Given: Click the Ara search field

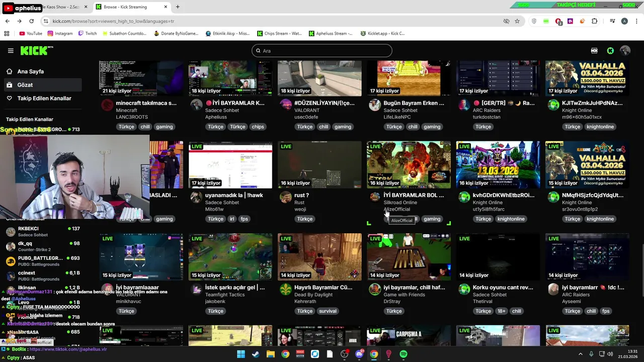Looking at the screenshot, I should click(x=322, y=51).
